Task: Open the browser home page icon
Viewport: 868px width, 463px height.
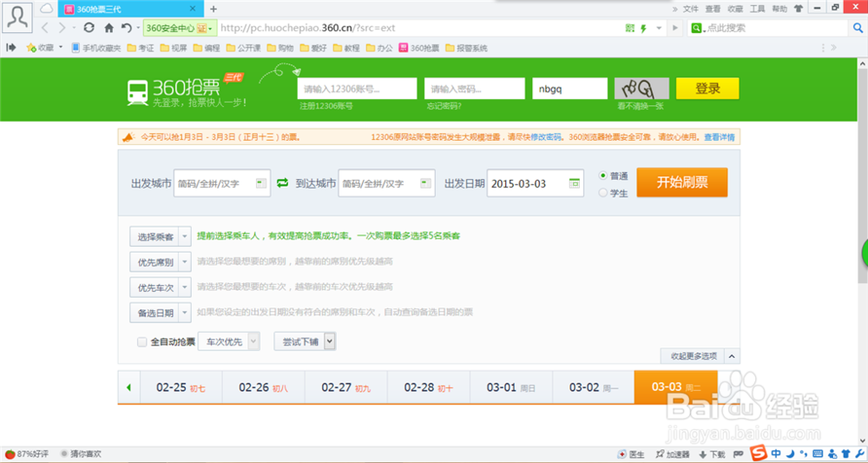Action: tap(108, 28)
